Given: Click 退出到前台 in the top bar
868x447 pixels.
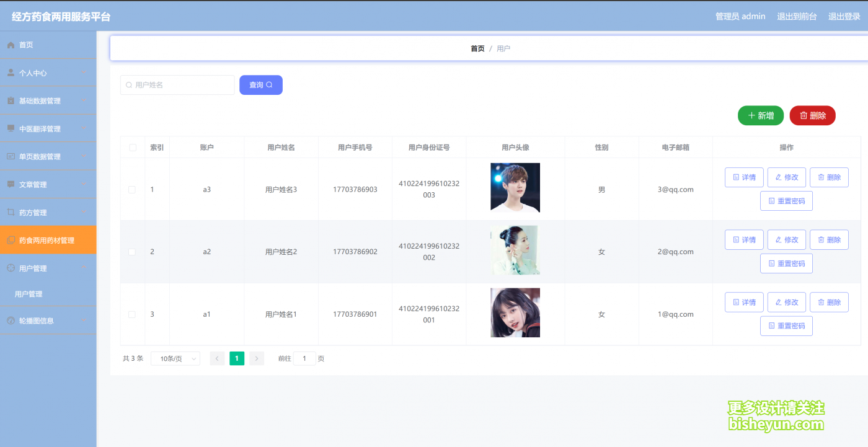Looking at the screenshot, I should pyautogui.click(x=797, y=17).
